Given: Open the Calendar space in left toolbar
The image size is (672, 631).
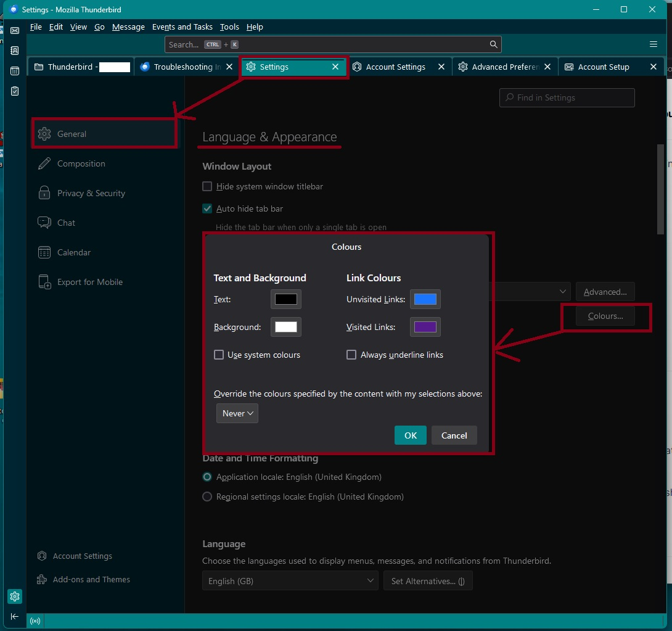Looking at the screenshot, I should pyautogui.click(x=15, y=71).
